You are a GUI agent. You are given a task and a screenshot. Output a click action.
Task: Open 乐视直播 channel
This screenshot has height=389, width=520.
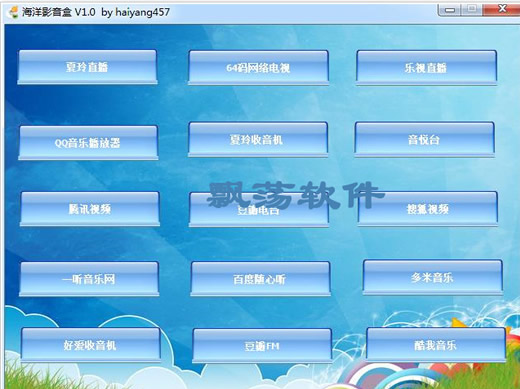point(426,67)
